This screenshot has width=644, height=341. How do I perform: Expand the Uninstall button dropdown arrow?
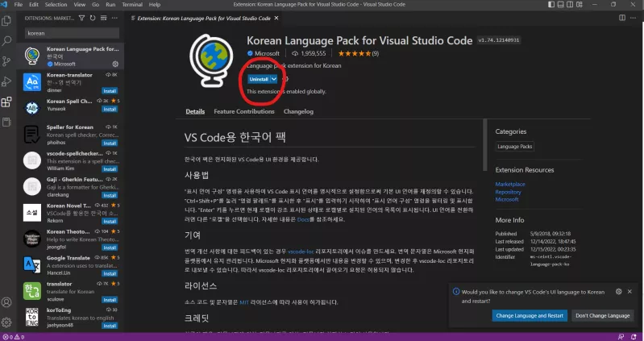click(x=274, y=79)
